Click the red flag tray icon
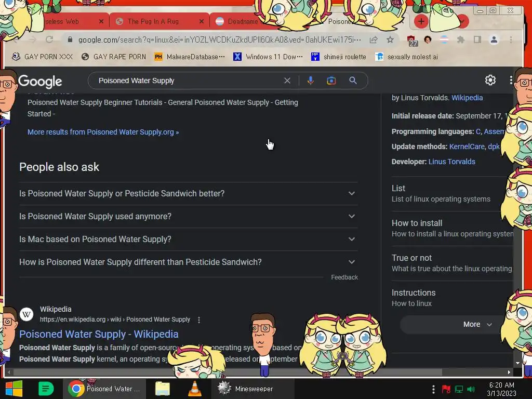The width and height of the screenshot is (532, 399). pyautogui.click(x=446, y=389)
